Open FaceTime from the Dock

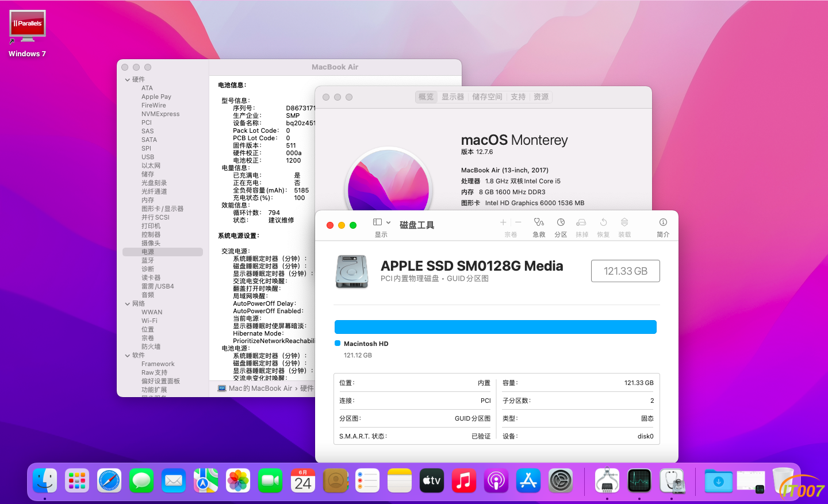(x=270, y=480)
